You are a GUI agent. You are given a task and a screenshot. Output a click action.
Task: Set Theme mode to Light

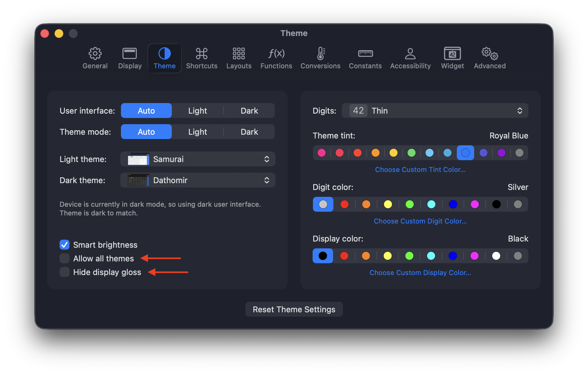(x=198, y=132)
